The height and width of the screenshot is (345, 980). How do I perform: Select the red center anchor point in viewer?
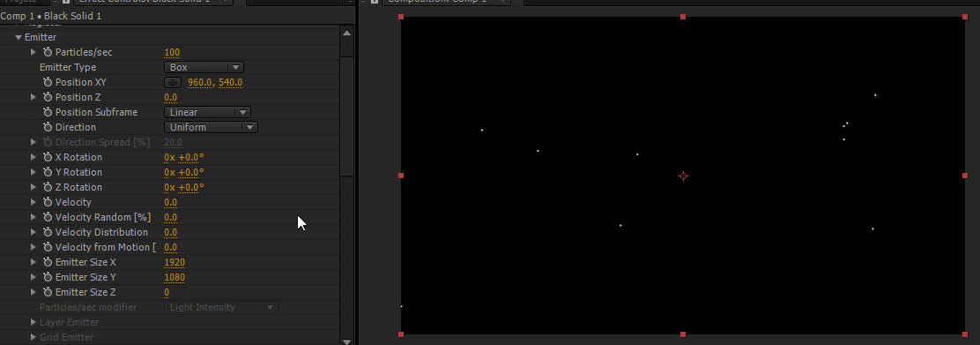(x=683, y=176)
